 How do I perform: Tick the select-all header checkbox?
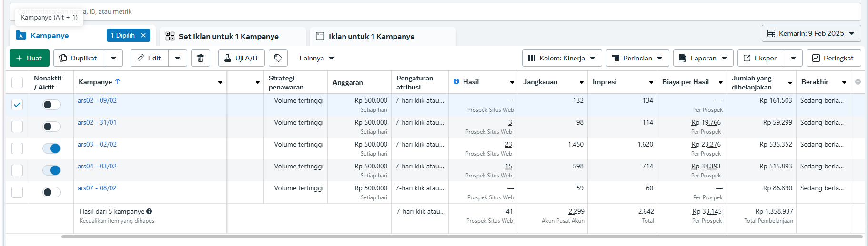(x=17, y=82)
